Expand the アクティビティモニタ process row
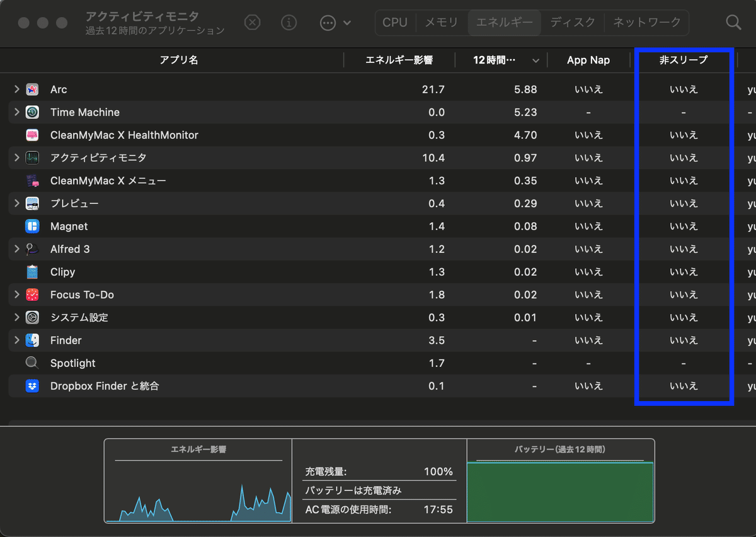The height and width of the screenshot is (537, 756). tap(16, 157)
